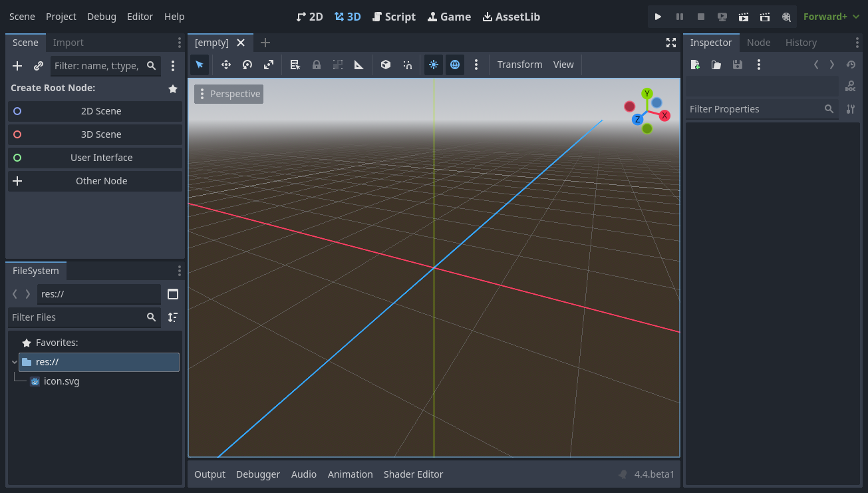Image resolution: width=868 pixels, height=493 pixels.
Task: Enable Movie Maker mode
Action: [786, 17]
